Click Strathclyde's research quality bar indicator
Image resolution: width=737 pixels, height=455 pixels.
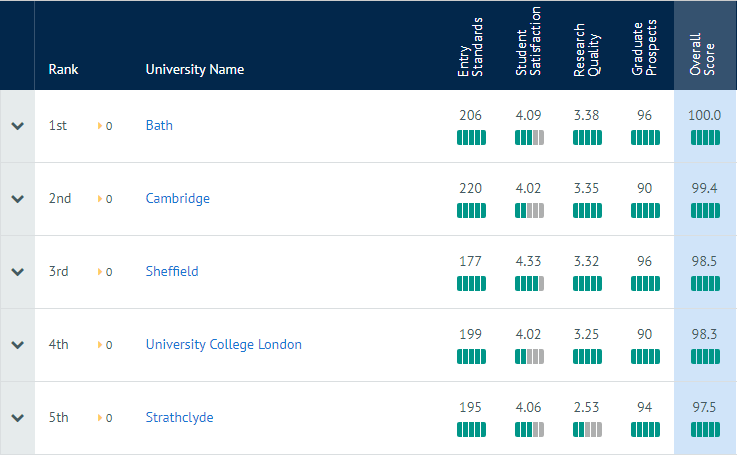point(588,430)
